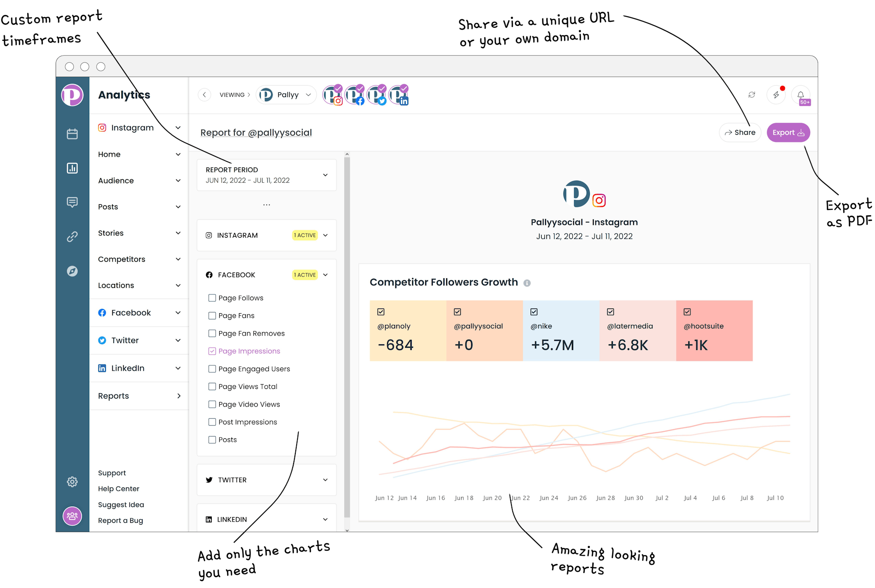The image size is (875, 588).
Task: Open the Stories menu item
Action: [x=139, y=233]
